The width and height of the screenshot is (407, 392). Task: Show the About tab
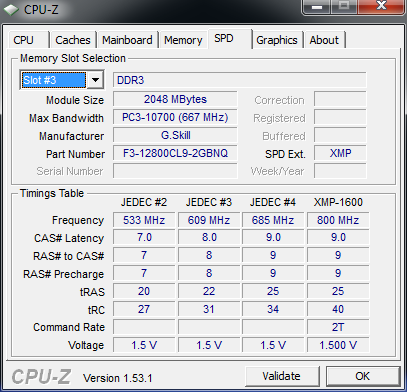tap(324, 40)
